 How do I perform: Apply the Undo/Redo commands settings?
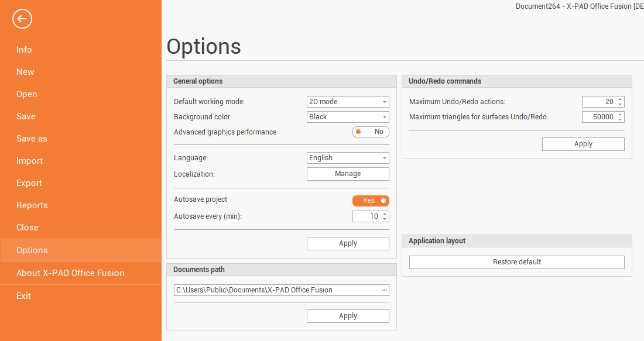click(x=583, y=144)
